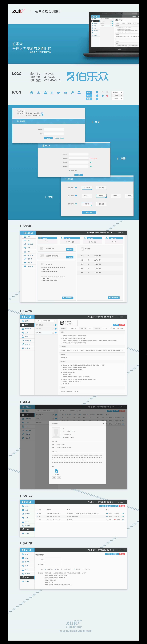Click the profile photo placeholder in the resume popup

pos(56,433)
